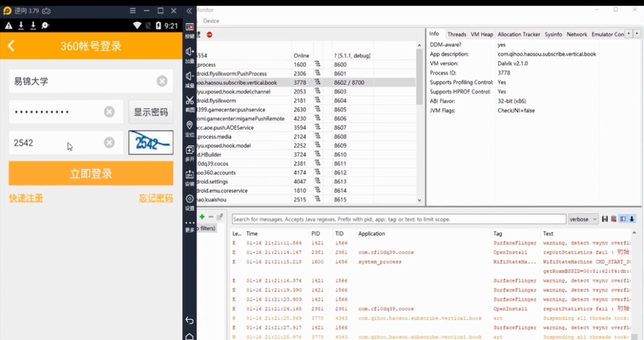
Task: Switch to the Info tab
Action: click(434, 34)
